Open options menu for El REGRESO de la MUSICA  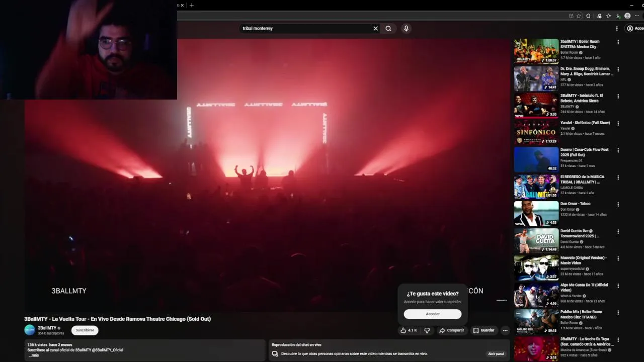click(x=618, y=177)
